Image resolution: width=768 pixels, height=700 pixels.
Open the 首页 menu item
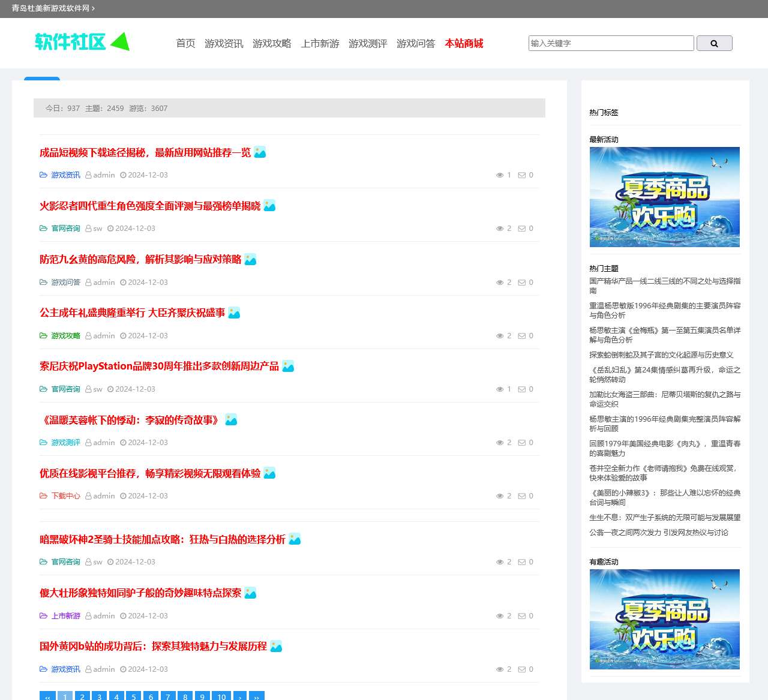[x=185, y=43]
